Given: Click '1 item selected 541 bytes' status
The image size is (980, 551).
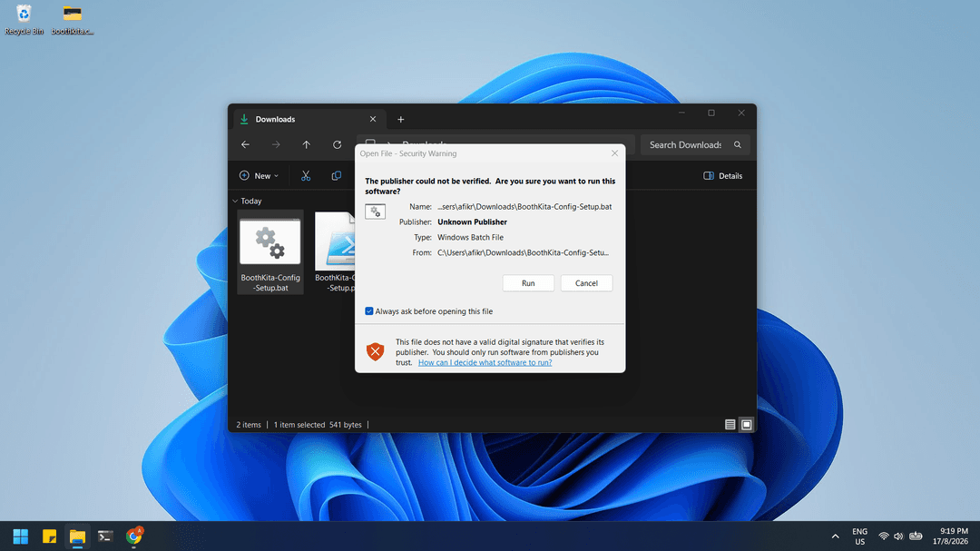Looking at the screenshot, I should click(318, 425).
